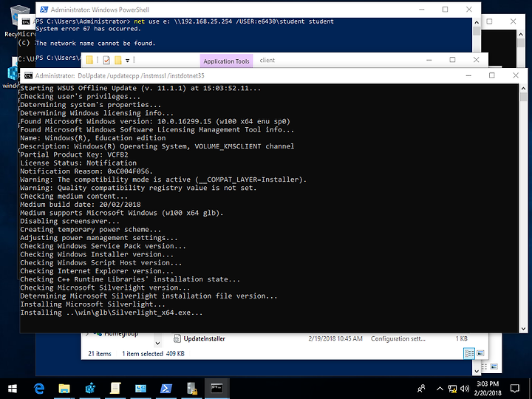
Task: Click the scroll down arrow of background window
Action: pyautogui.click(x=477, y=371)
